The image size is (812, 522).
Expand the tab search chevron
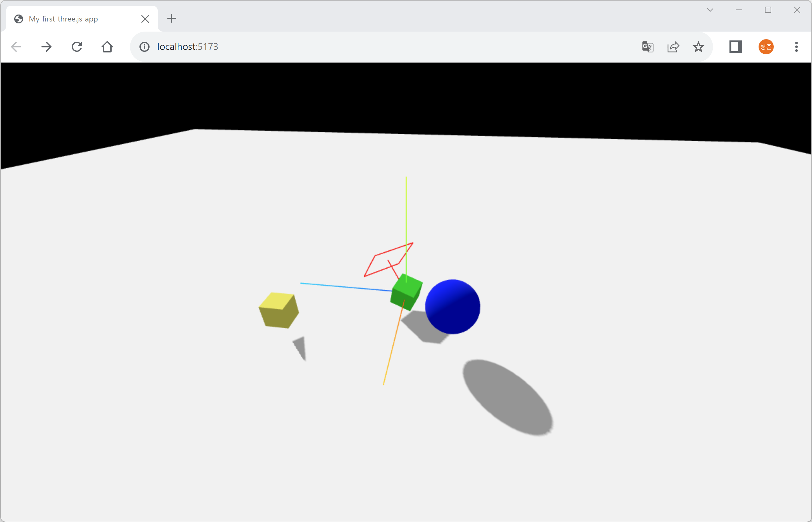coord(710,10)
